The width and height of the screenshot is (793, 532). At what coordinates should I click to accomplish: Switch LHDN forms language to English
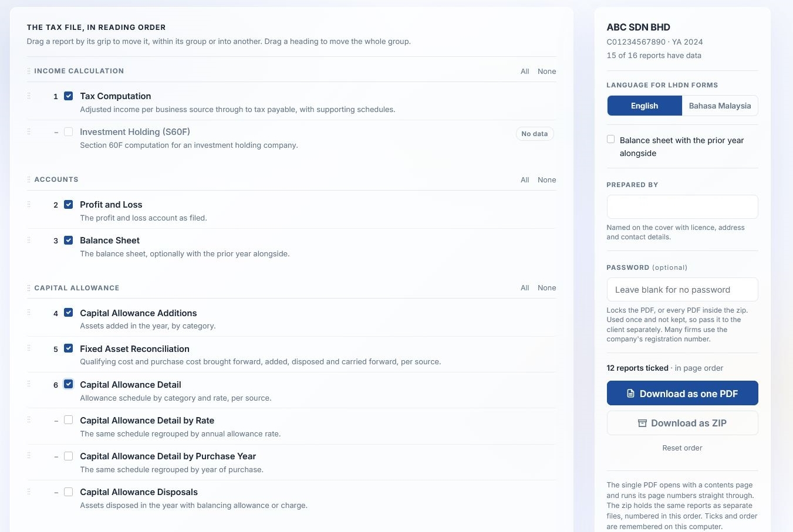pyautogui.click(x=644, y=106)
